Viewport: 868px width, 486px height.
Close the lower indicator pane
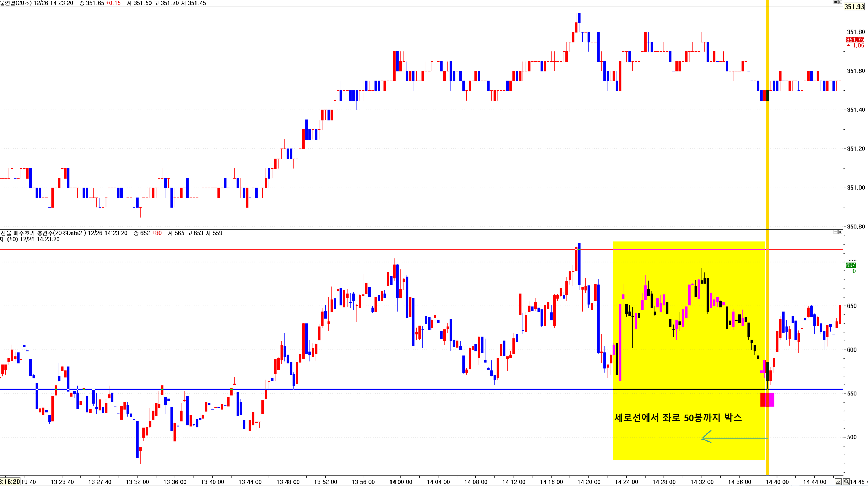(840, 232)
